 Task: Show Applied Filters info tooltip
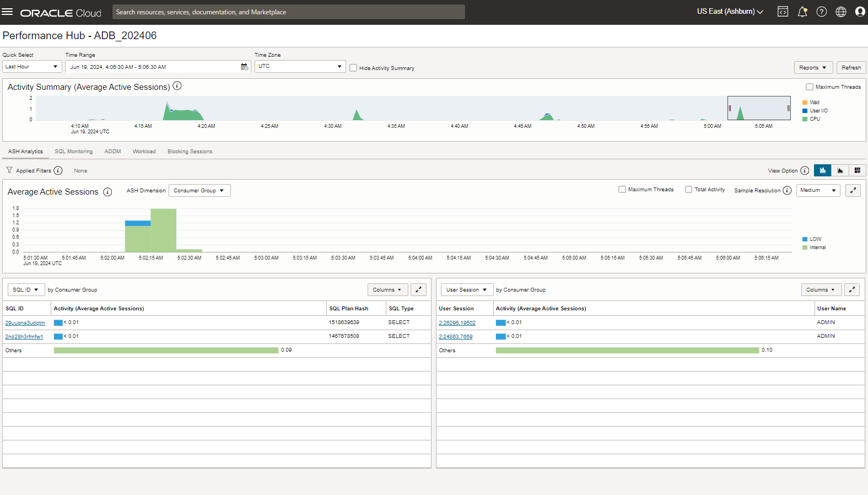click(x=58, y=170)
